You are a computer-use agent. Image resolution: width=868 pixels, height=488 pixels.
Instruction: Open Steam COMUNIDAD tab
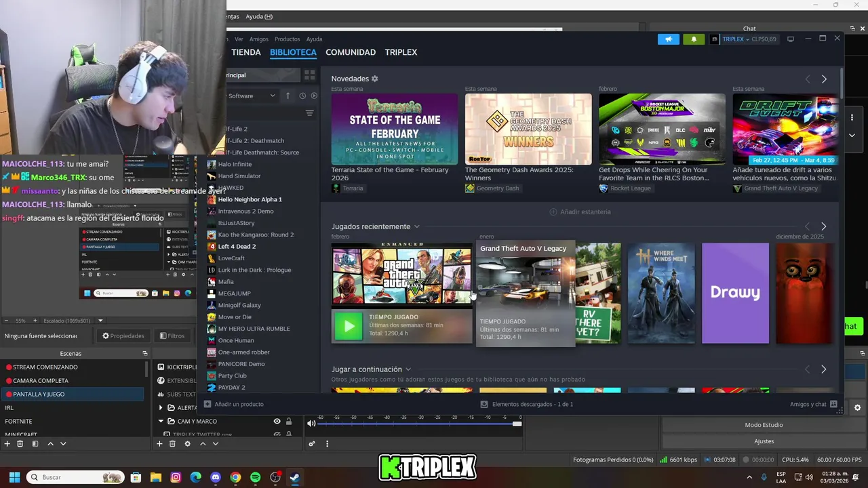(351, 52)
